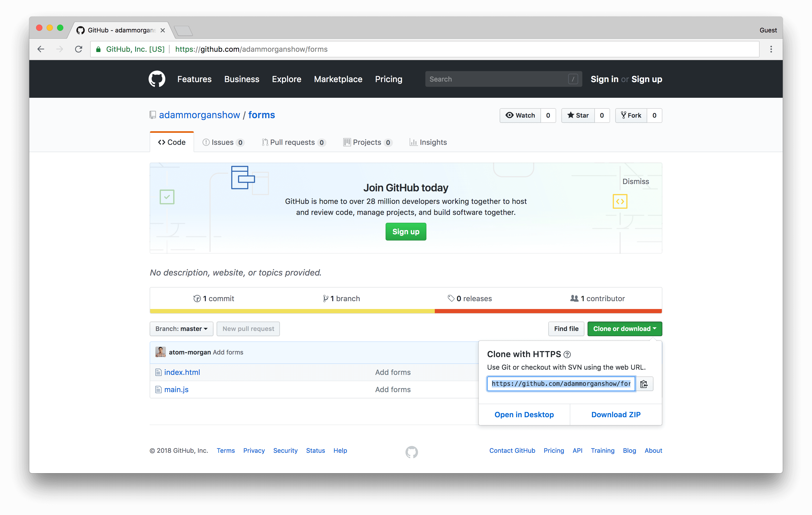Image resolution: width=812 pixels, height=515 pixels.
Task: Dismiss the Join GitHub banner
Action: pos(635,181)
